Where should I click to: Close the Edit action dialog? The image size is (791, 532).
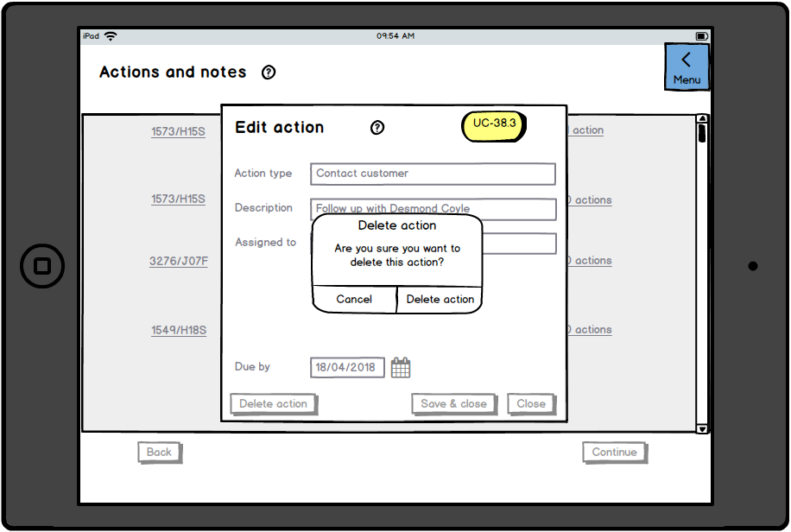[531, 404]
